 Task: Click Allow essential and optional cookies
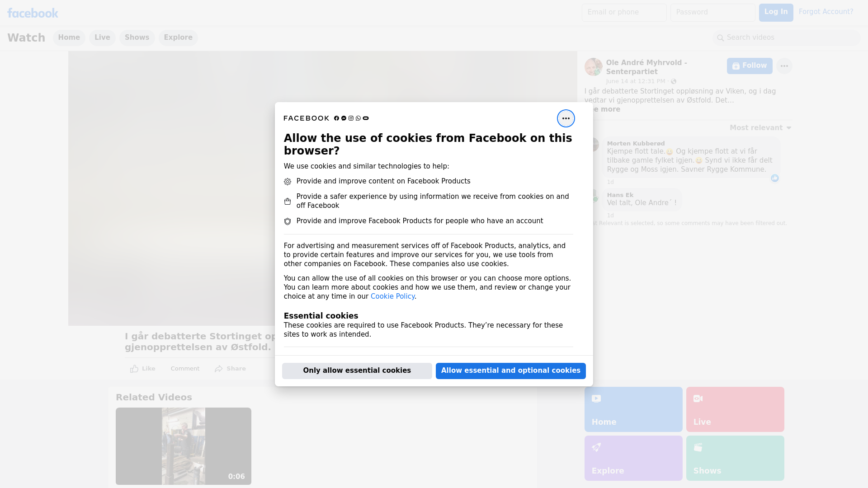(x=511, y=371)
